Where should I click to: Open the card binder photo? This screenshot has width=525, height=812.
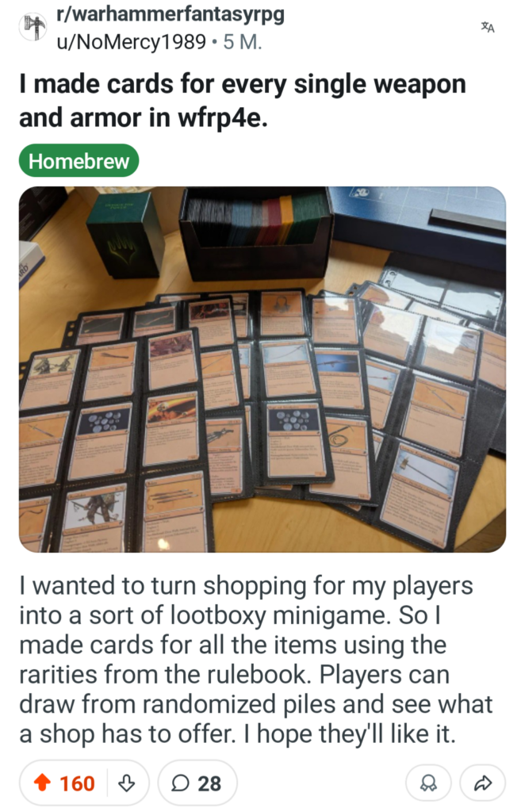[x=262, y=370]
